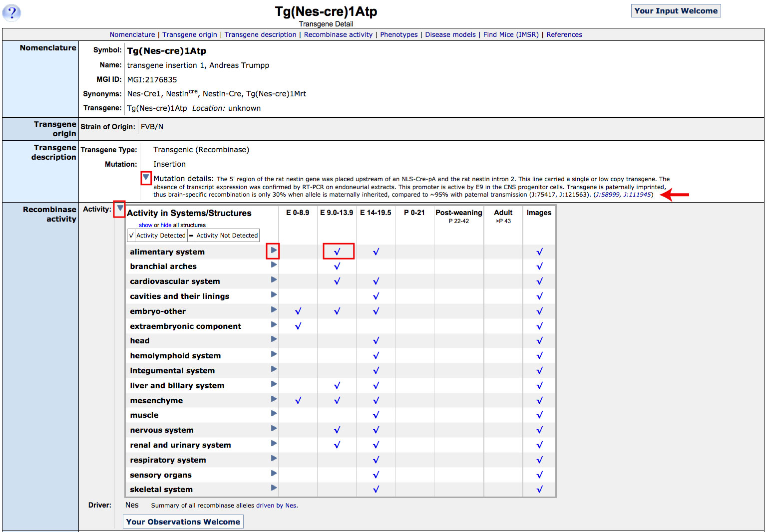This screenshot has width=767, height=532.
Task: Open Find Mice (IMSR) navigation item
Action: [510, 34]
